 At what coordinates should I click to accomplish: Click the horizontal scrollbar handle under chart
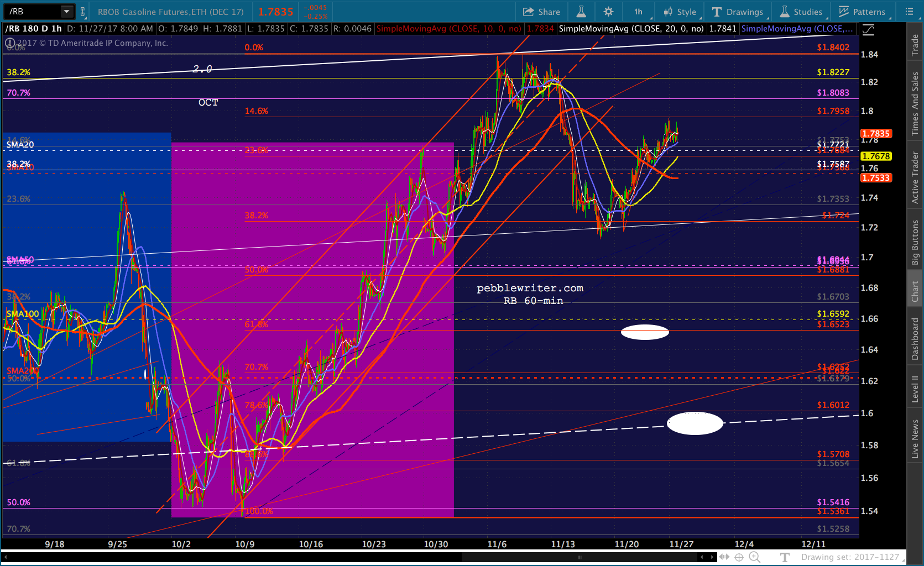(x=579, y=557)
